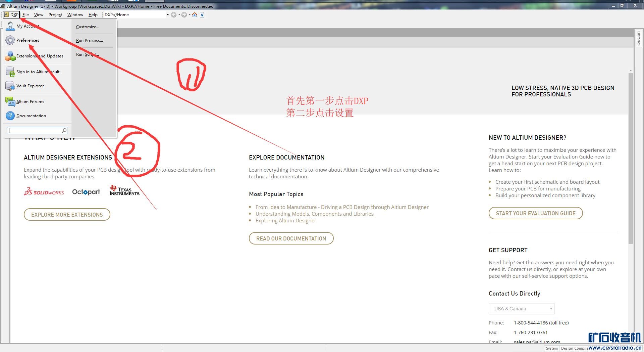The height and width of the screenshot is (352, 644).
Task: Choose Run Process... menu entry
Action: pyautogui.click(x=90, y=41)
